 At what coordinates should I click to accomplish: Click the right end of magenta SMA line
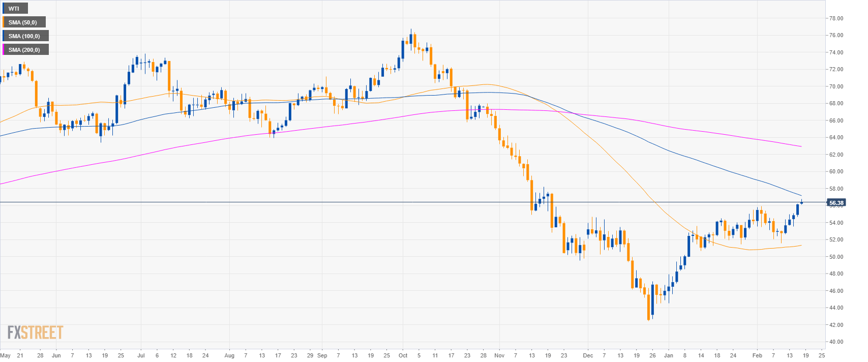801,146
